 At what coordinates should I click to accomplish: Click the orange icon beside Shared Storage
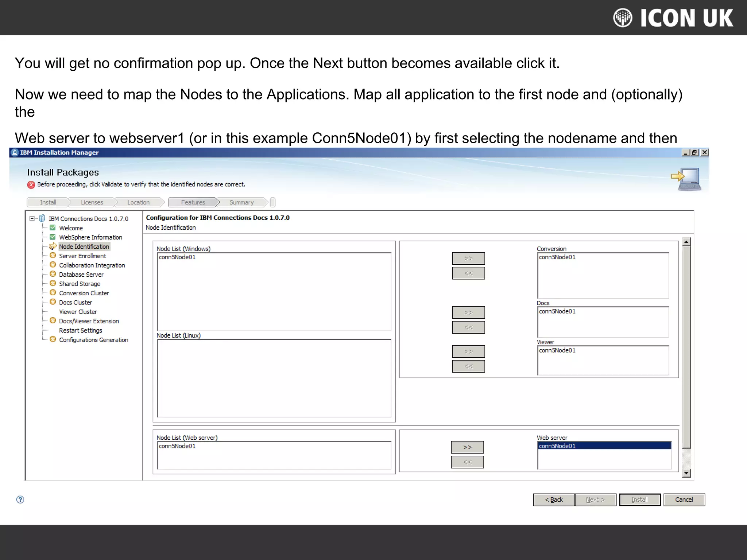tap(53, 283)
